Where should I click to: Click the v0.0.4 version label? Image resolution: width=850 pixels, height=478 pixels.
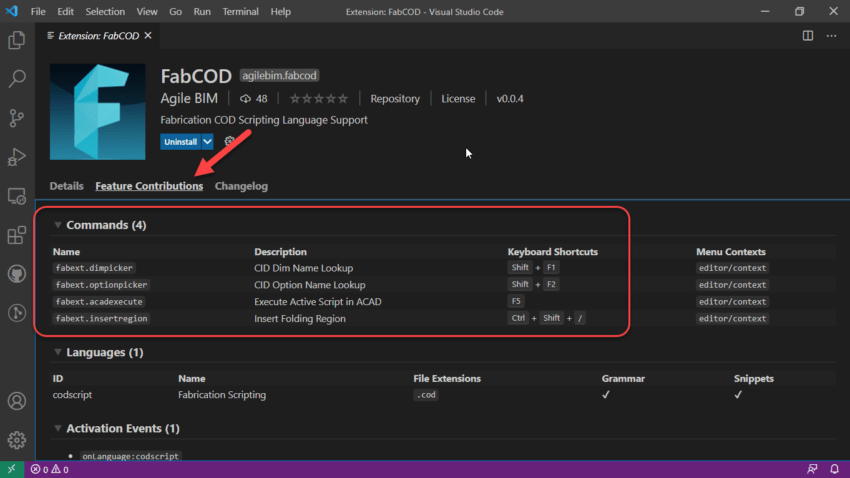pos(510,99)
